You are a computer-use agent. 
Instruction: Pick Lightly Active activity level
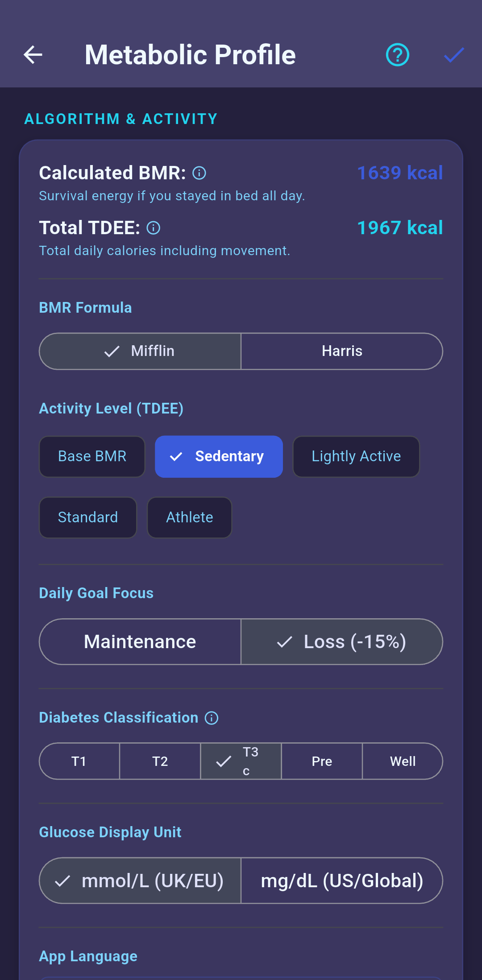pos(356,456)
